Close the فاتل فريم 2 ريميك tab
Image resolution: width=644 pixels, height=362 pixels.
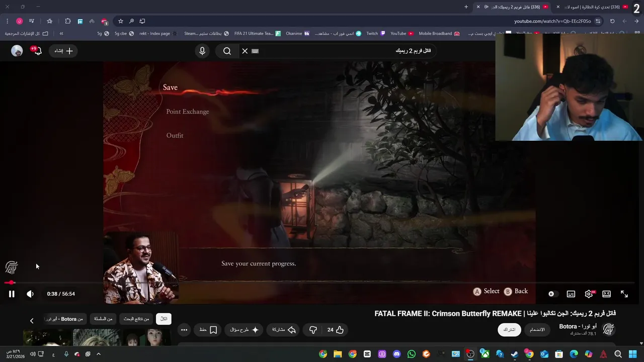click(478, 7)
